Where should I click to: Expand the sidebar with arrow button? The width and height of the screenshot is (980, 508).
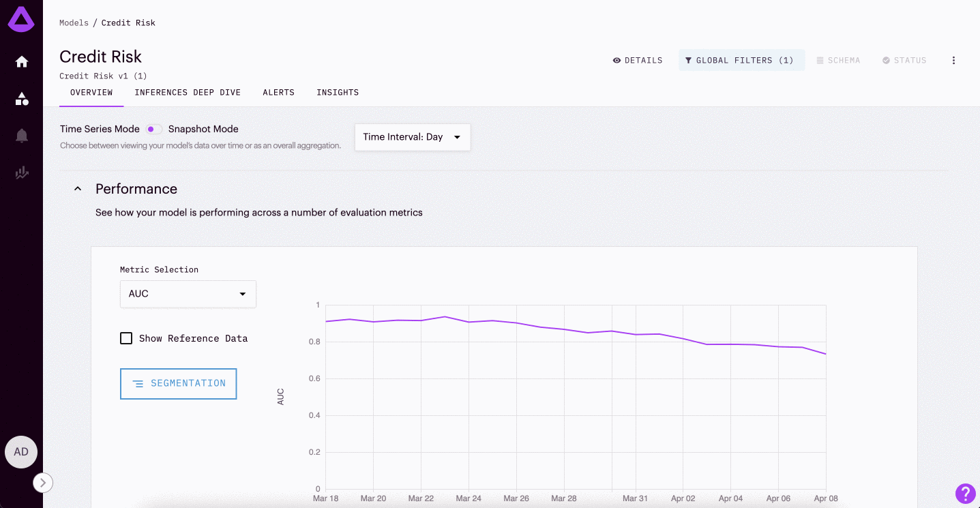pyautogui.click(x=43, y=483)
